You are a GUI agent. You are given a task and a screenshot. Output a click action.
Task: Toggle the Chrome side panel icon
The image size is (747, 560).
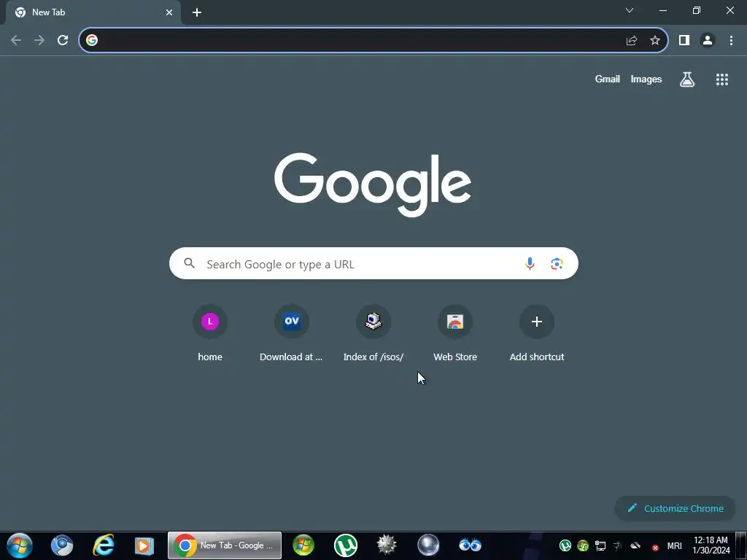684,40
